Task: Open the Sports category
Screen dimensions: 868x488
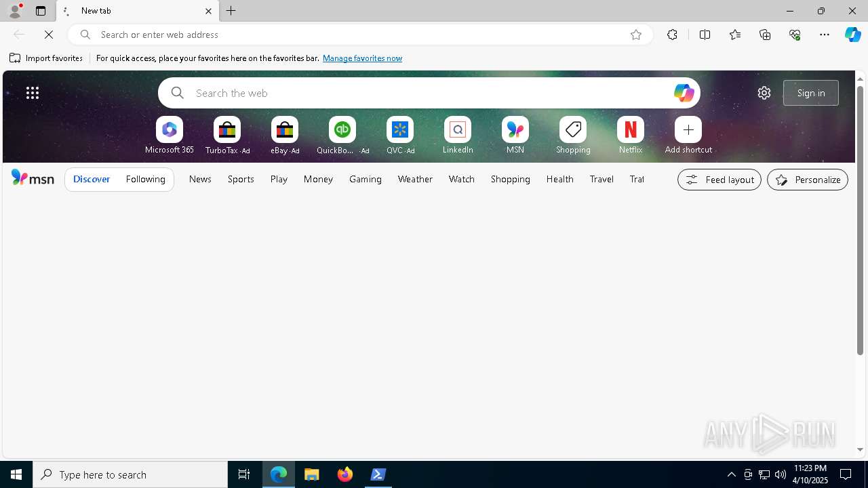Action: tap(241, 179)
